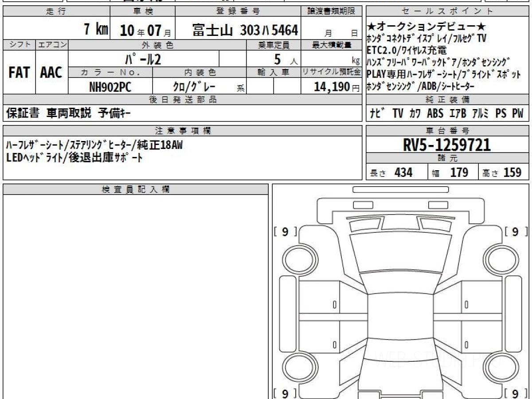Click the 登録番号 header
This screenshot has height=399, width=532.
point(238,12)
